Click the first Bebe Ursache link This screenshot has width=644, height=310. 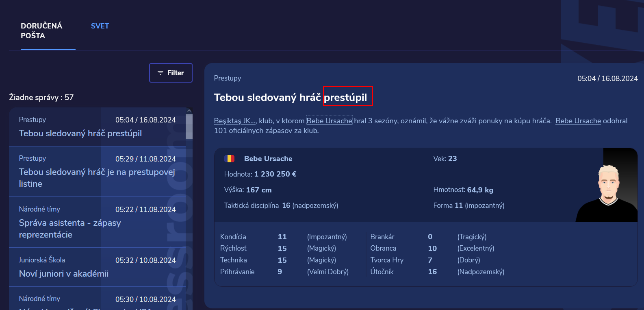click(329, 121)
